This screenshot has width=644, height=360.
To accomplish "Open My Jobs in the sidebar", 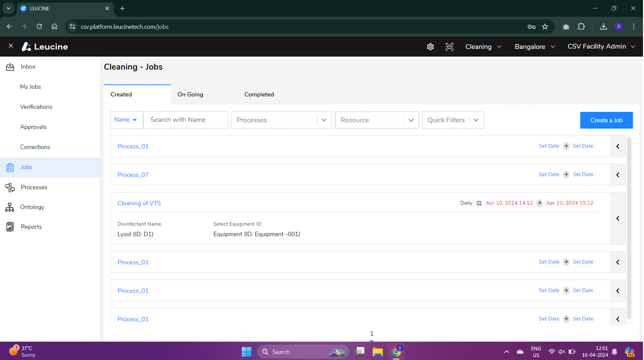I will pyautogui.click(x=31, y=87).
